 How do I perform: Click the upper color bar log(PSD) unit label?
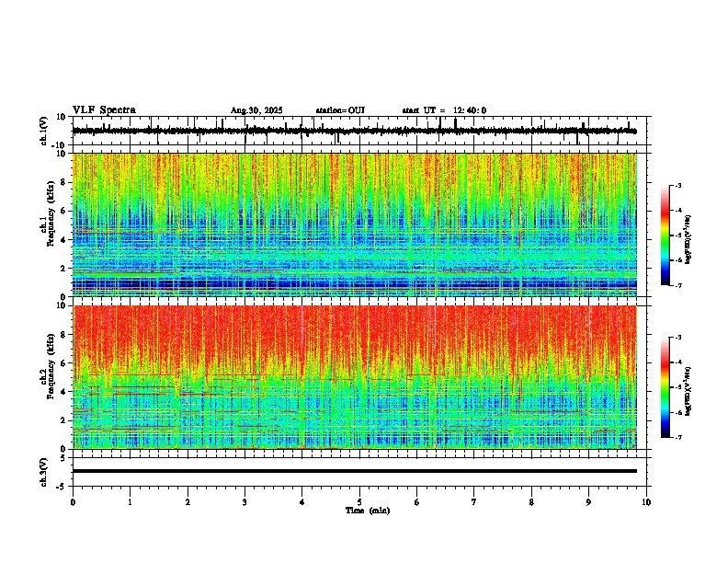[688, 240]
